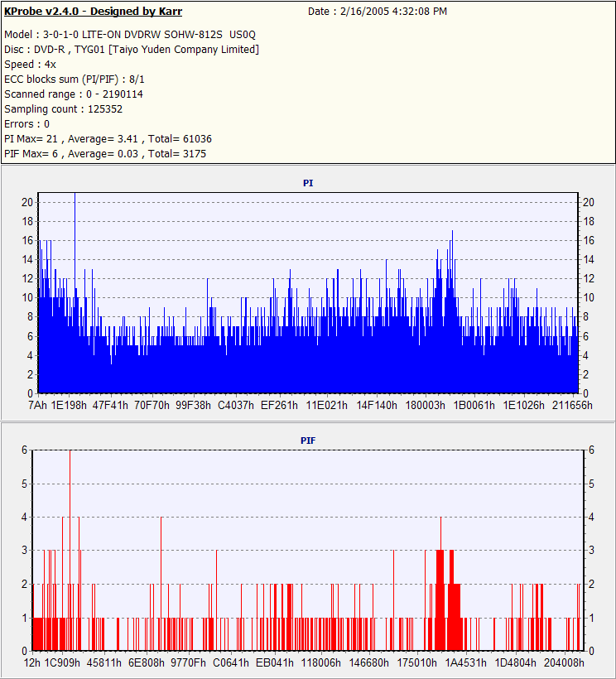
Task: Click the 10 label on PI right axis
Action: 589,297
